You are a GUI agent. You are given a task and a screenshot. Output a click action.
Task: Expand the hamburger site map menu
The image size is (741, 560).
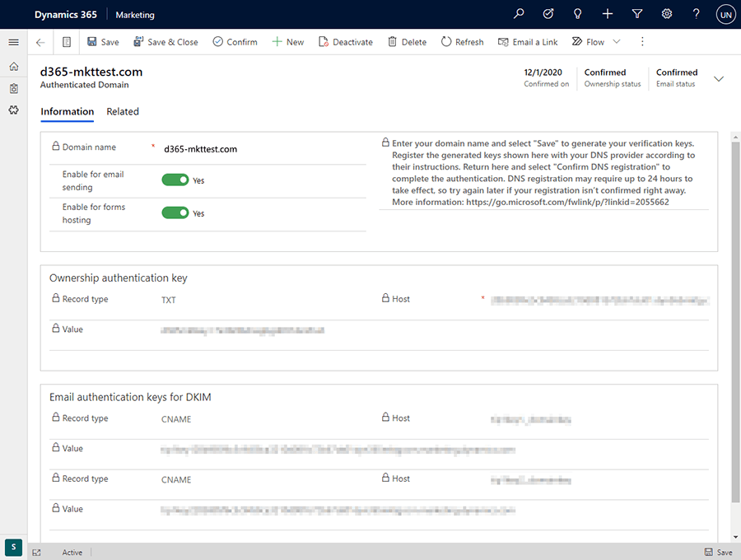point(14,42)
